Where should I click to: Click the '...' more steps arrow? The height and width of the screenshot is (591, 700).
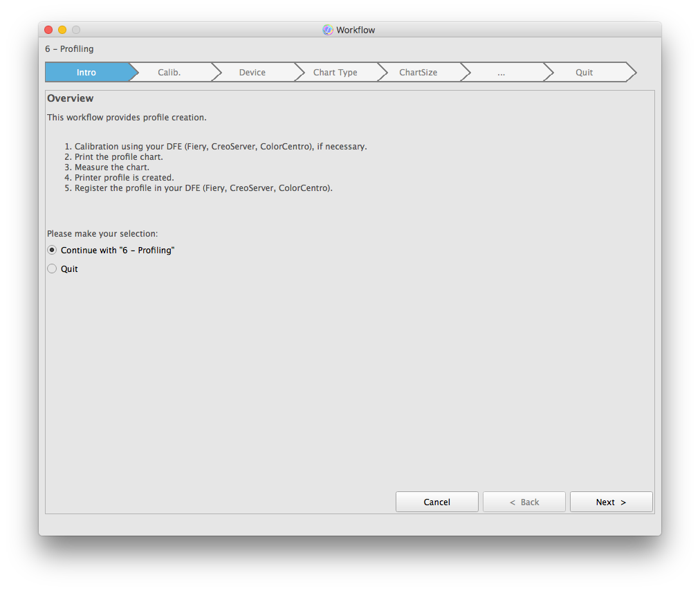click(501, 73)
